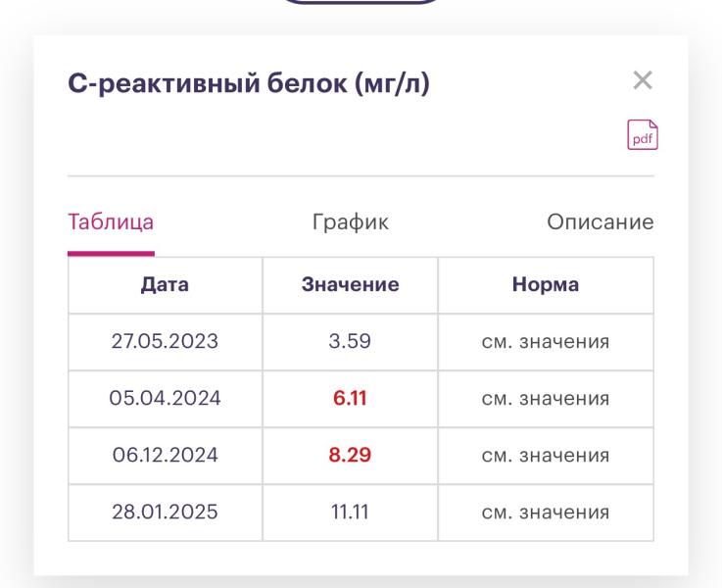Switch to the График tab
Image resolution: width=722 pixels, height=588 pixels.
pos(351,222)
